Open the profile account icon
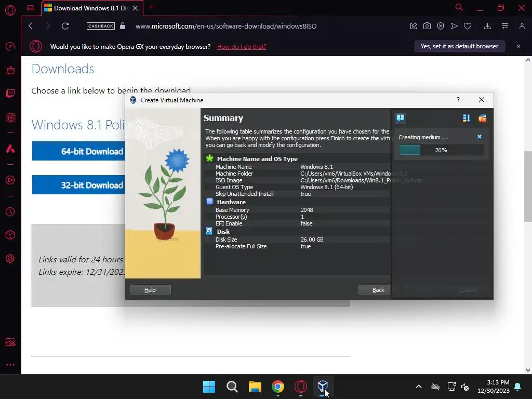532x399 pixels. pos(522,26)
